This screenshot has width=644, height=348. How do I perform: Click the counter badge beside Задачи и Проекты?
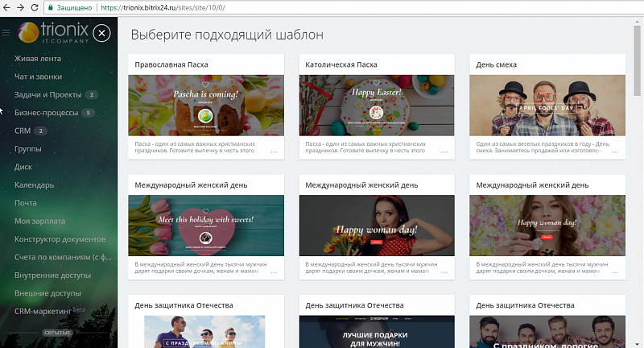92,94
